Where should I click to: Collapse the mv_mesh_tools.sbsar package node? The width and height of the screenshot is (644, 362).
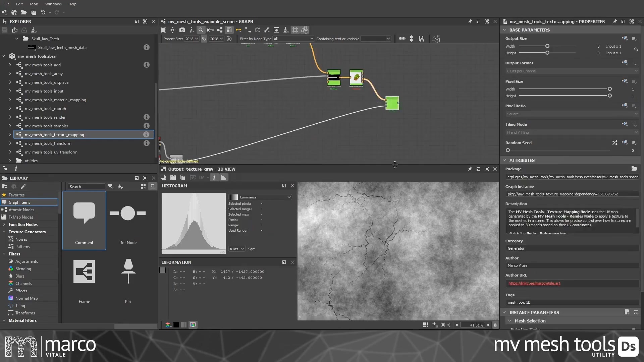[4, 56]
